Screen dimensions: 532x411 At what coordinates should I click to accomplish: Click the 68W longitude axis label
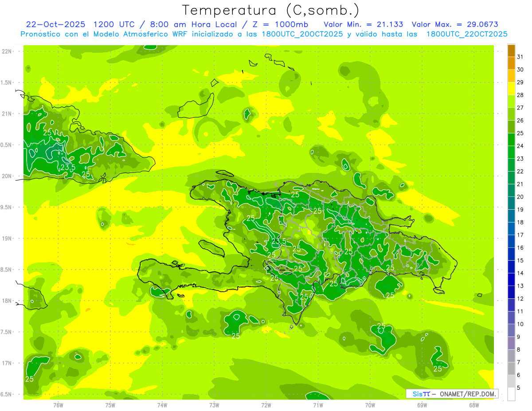click(474, 405)
